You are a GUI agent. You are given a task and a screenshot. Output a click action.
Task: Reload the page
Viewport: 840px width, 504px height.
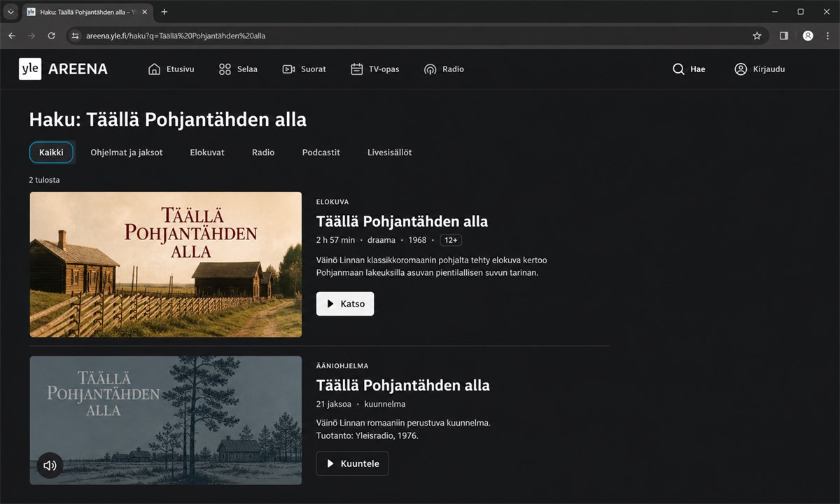[51, 36]
